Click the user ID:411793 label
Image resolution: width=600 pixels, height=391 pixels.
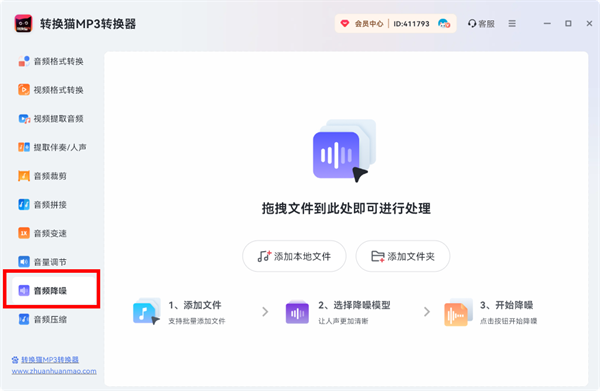coord(411,24)
